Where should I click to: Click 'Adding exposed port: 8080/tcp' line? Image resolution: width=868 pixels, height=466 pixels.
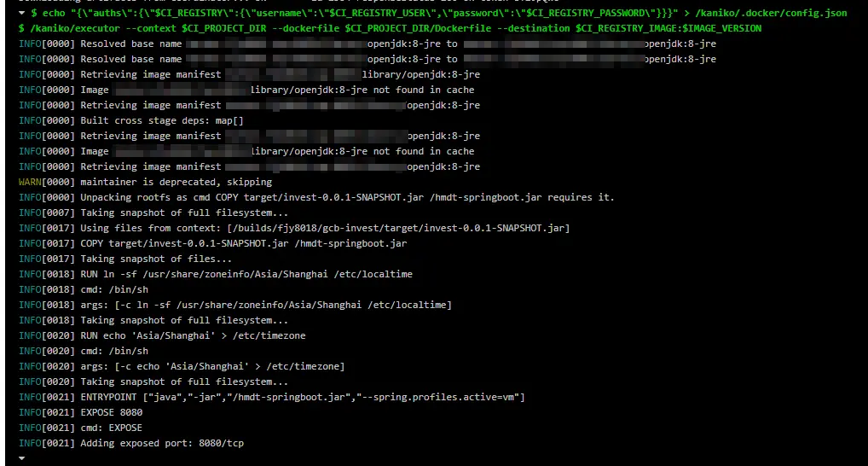point(131,443)
